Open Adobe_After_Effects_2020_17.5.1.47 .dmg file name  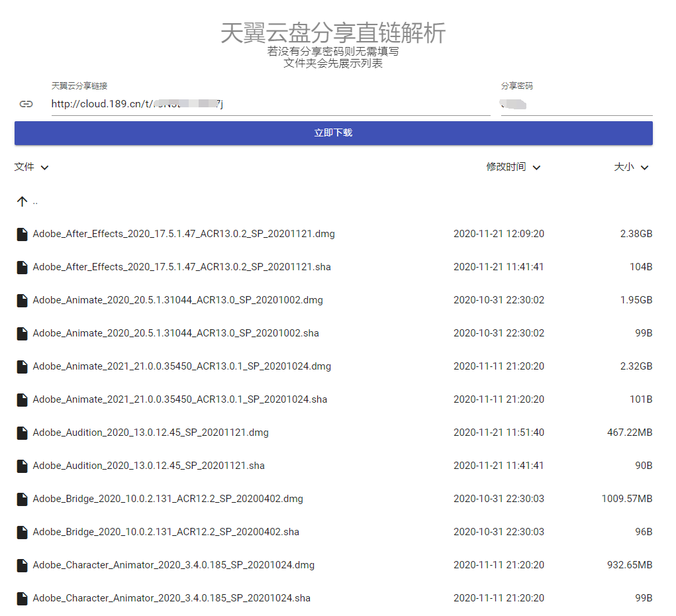point(183,234)
